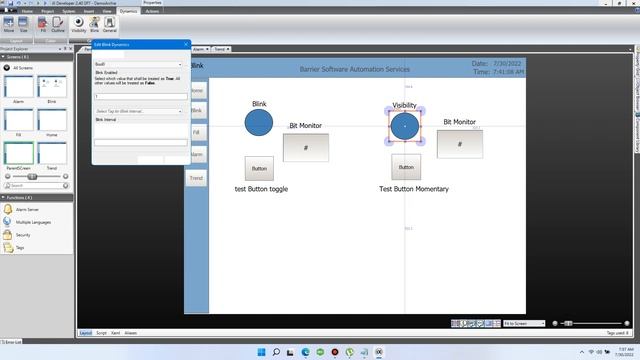Switch to the Actions ribbon tab
The width and height of the screenshot is (640, 360).
pos(152,11)
